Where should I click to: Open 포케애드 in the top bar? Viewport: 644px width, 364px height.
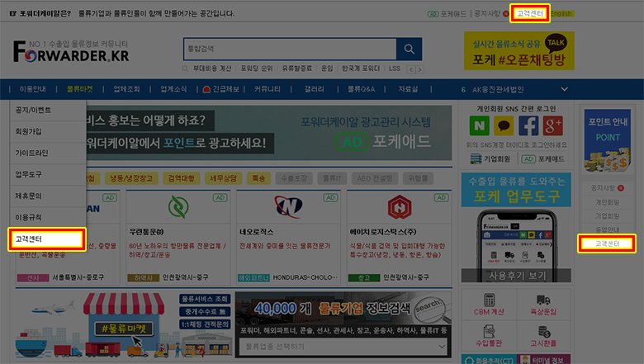(447, 13)
